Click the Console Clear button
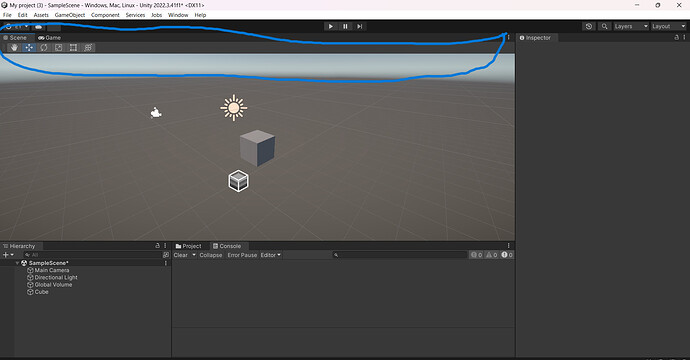This screenshot has height=360, width=690. tap(180, 255)
